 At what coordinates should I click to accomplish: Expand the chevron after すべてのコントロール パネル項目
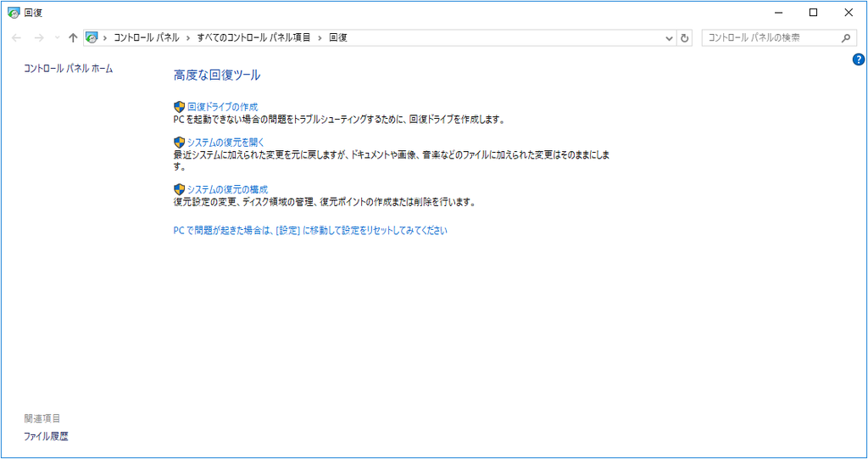coord(320,37)
